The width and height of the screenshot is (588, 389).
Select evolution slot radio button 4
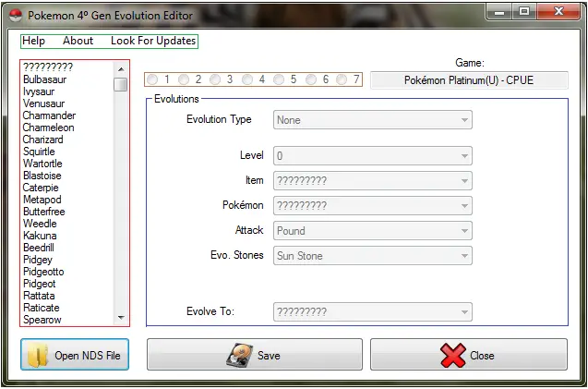pos(247,79)
